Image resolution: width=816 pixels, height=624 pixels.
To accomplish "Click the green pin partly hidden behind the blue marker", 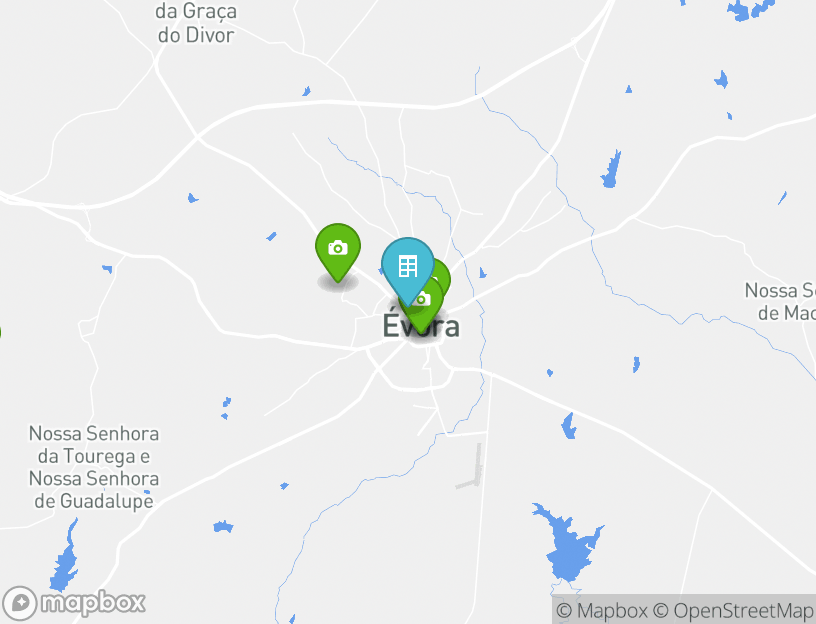I will click(442, 275).
